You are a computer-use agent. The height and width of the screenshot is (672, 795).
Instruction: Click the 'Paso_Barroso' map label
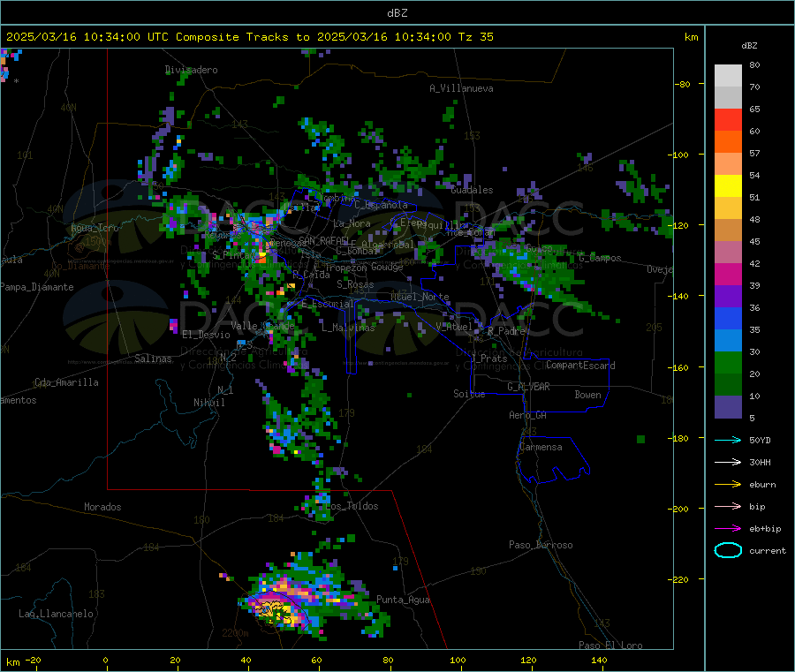[541, 545]
